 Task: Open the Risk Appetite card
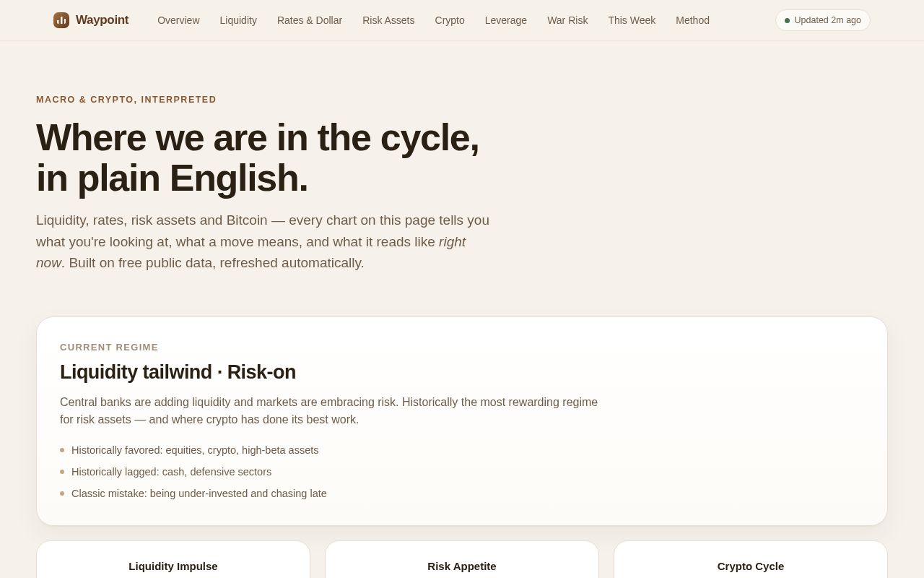(x=462, y=560)
